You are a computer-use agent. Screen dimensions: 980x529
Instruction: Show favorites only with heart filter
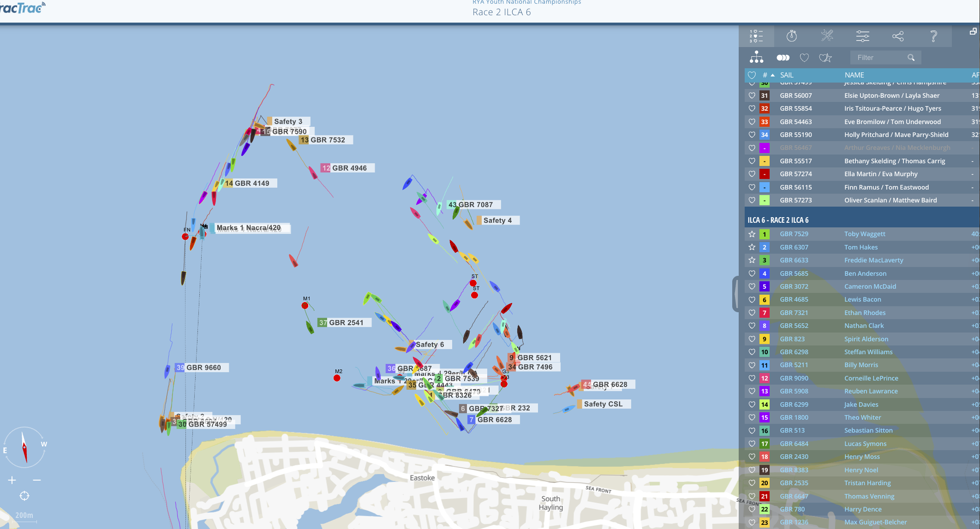click(x=804, y=58)
